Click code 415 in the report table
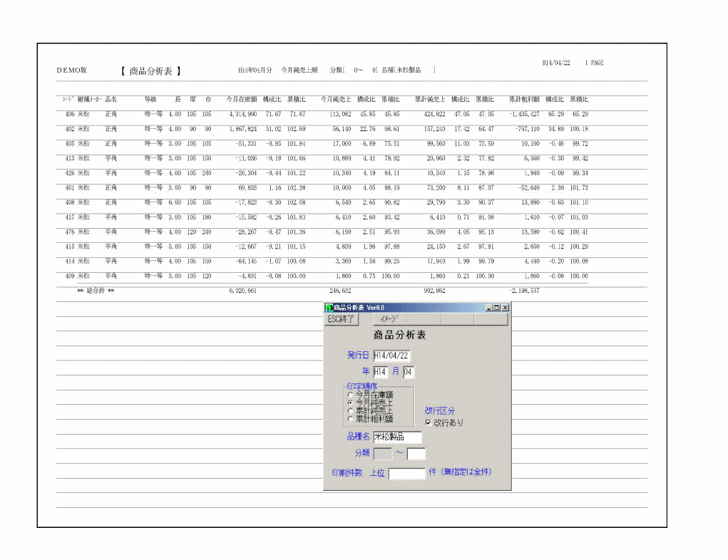Viewport: 728px width, 560px height. (x=70, y=247)
